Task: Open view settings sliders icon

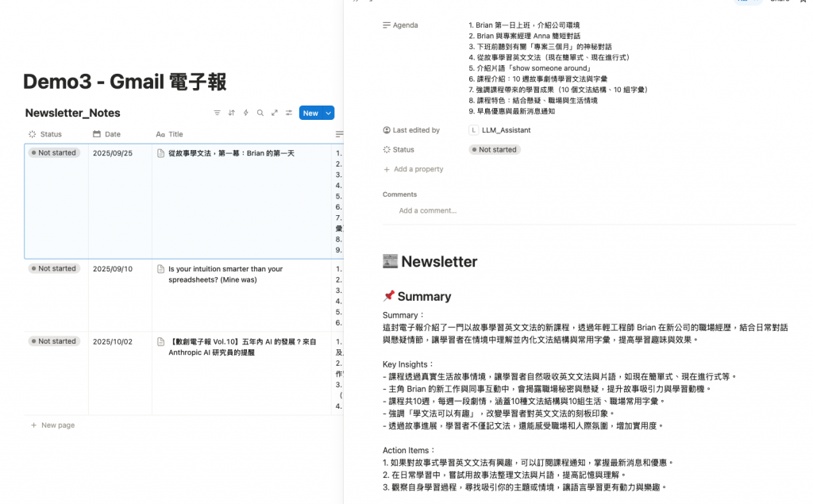Action: click(289, 113)
